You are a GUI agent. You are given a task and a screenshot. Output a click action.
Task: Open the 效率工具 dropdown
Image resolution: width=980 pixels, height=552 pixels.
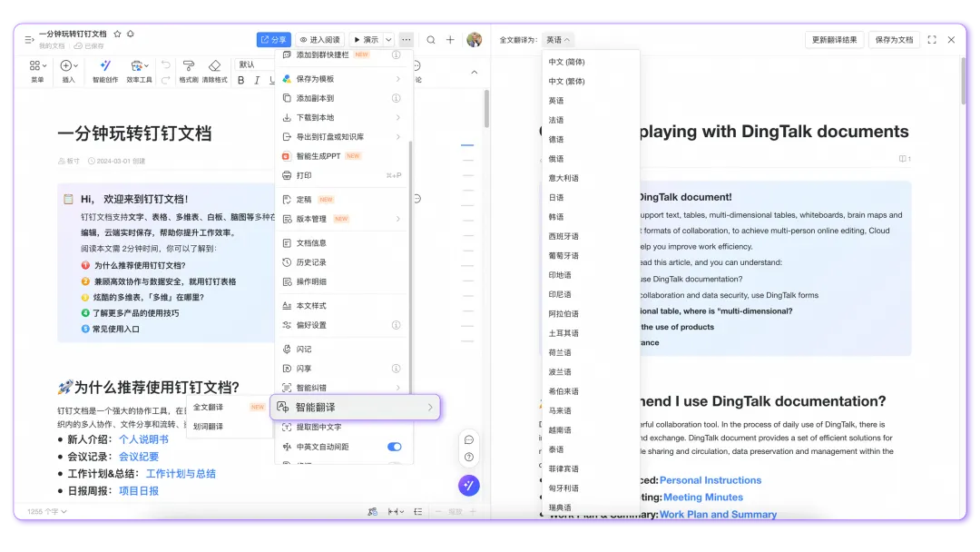click(x=139, y=71)
